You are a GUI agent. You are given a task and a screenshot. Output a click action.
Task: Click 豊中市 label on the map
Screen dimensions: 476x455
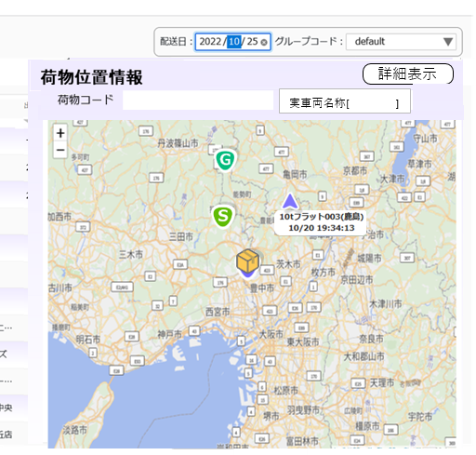coord(262,288)
